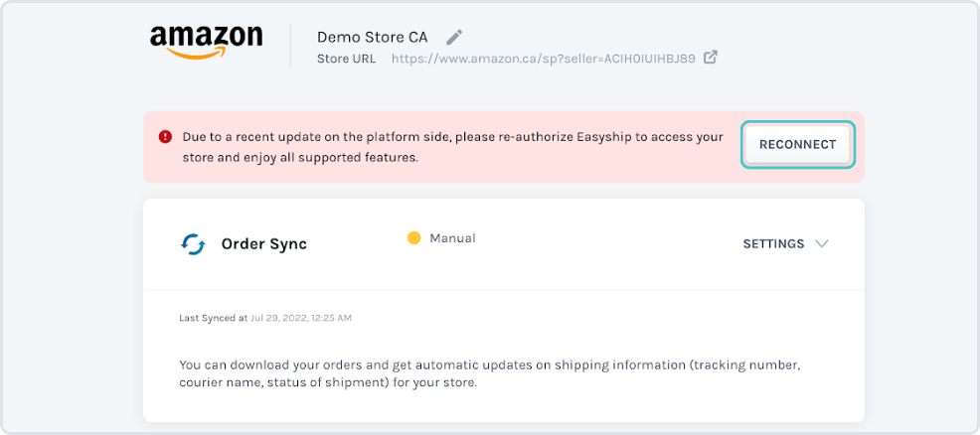Click the Store URL label
980x435 pixels.
[346, 59]
